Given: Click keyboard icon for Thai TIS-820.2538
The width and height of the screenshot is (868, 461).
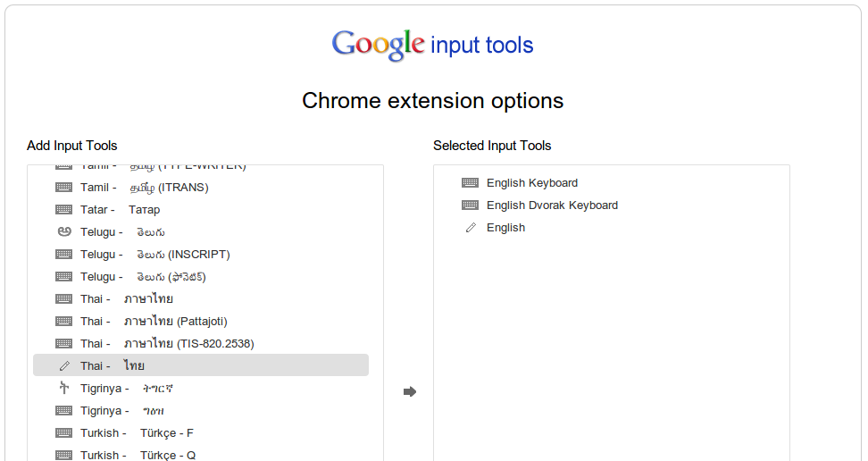Looking at the screenshot, I should pos(63,344).
